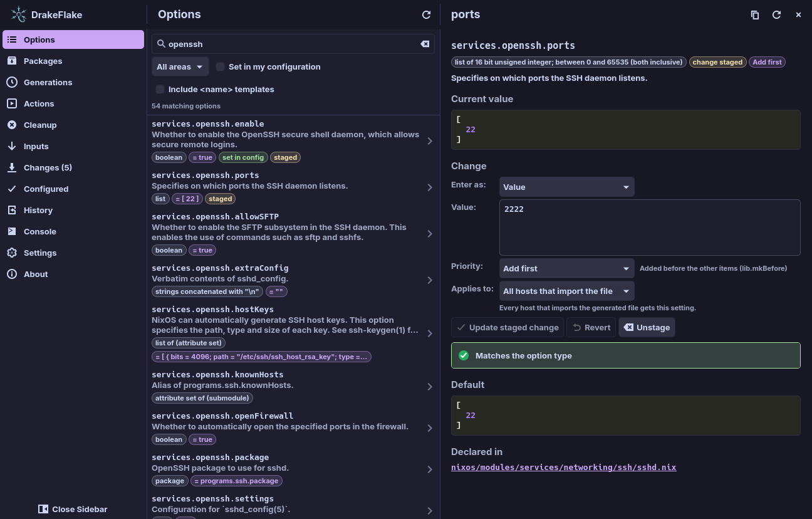
Task: Tick 'Set in my configuration' checkbox
Action: 221,66
